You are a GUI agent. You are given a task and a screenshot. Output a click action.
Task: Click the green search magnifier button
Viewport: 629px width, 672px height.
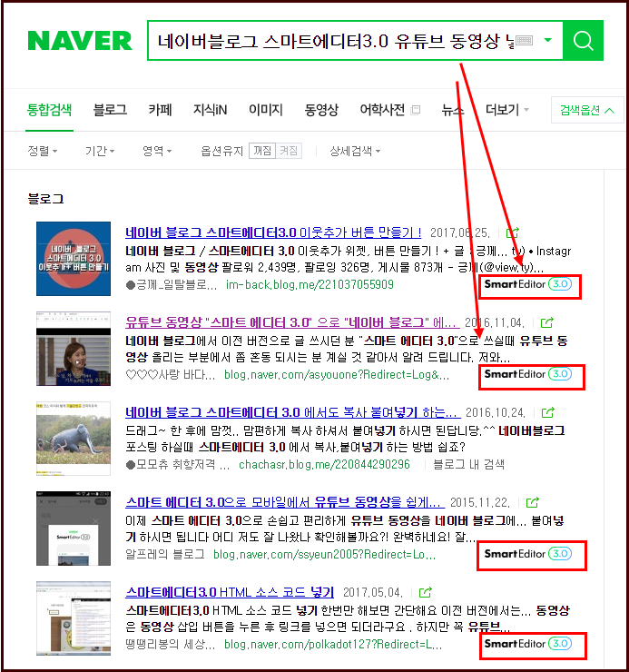(x=583, y=41)
